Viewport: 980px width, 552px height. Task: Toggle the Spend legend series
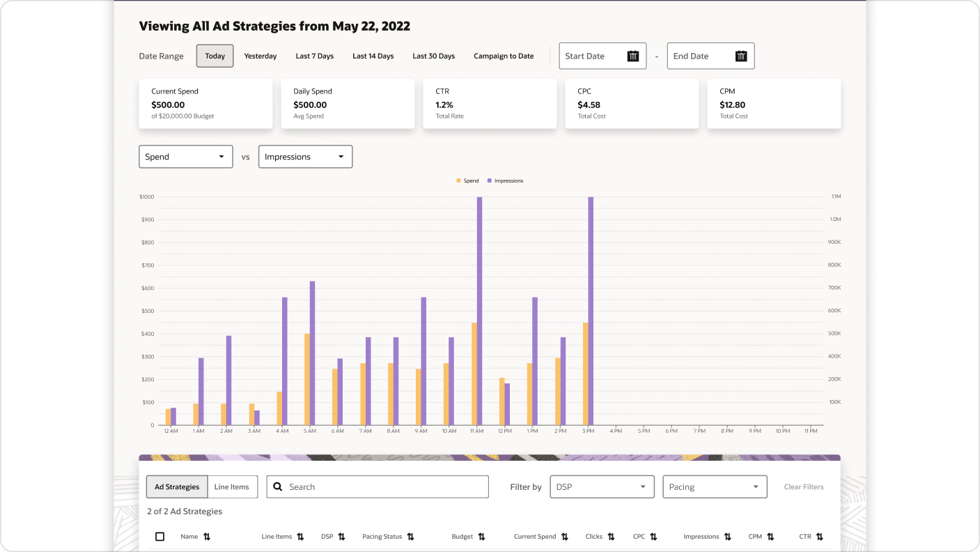click(x=467, y=181)
